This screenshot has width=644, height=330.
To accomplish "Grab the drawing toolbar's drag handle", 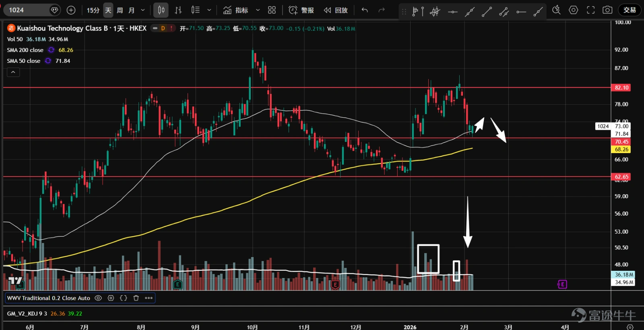I will pyautogui.click(x=404, y=11).
